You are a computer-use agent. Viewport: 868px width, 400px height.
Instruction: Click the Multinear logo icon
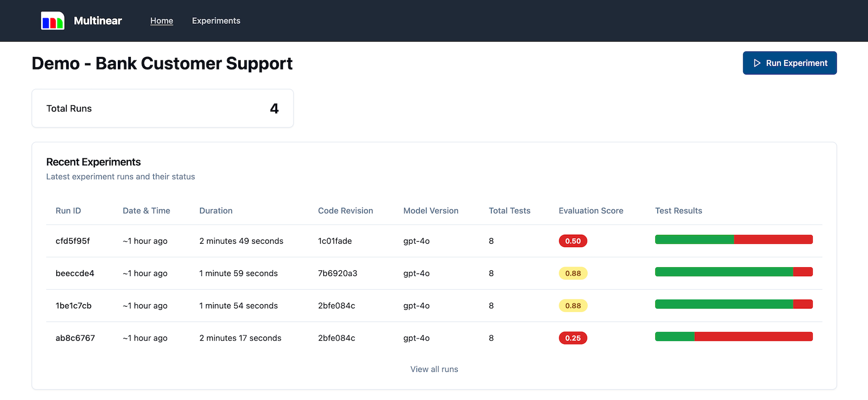tap(53, 21)
